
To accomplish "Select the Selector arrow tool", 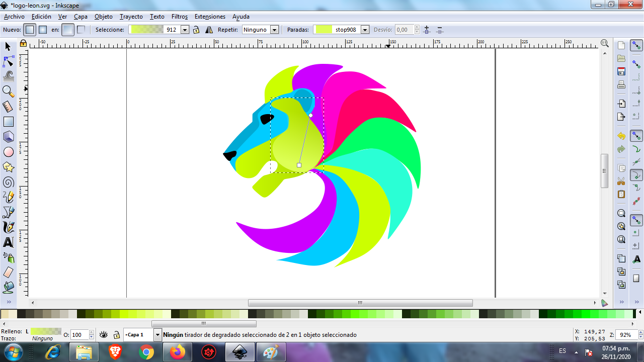I will click(8, 47).
